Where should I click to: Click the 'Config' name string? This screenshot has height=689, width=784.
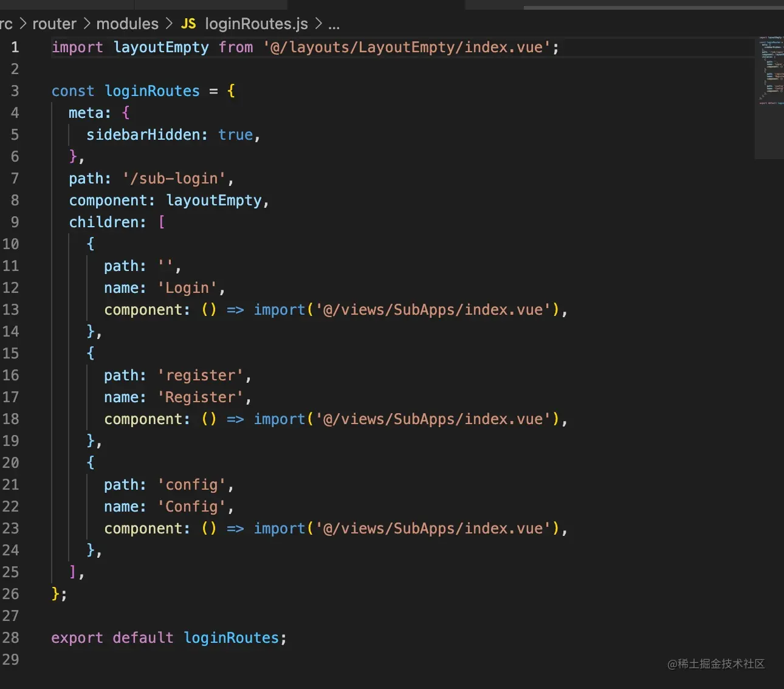click(x=191, y=507)
